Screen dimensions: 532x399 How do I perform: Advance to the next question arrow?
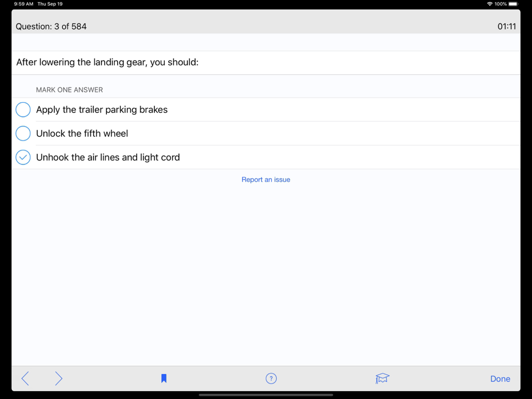click(x=59, y=378)
